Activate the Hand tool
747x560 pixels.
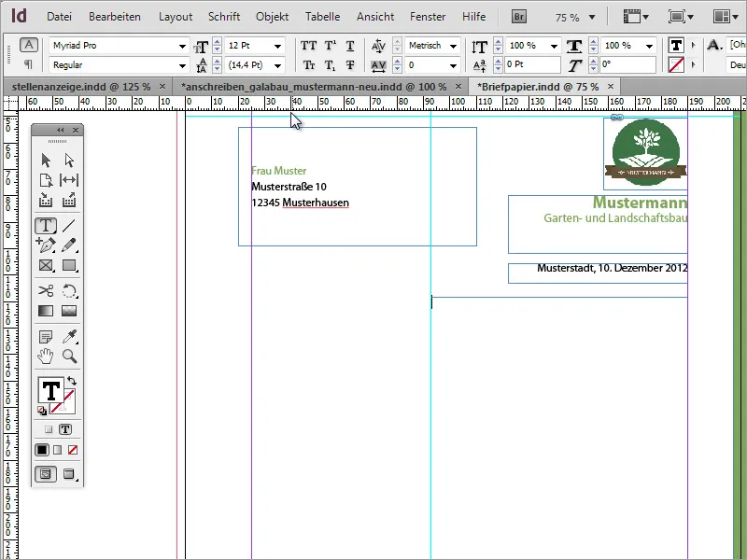coord(46,357)
